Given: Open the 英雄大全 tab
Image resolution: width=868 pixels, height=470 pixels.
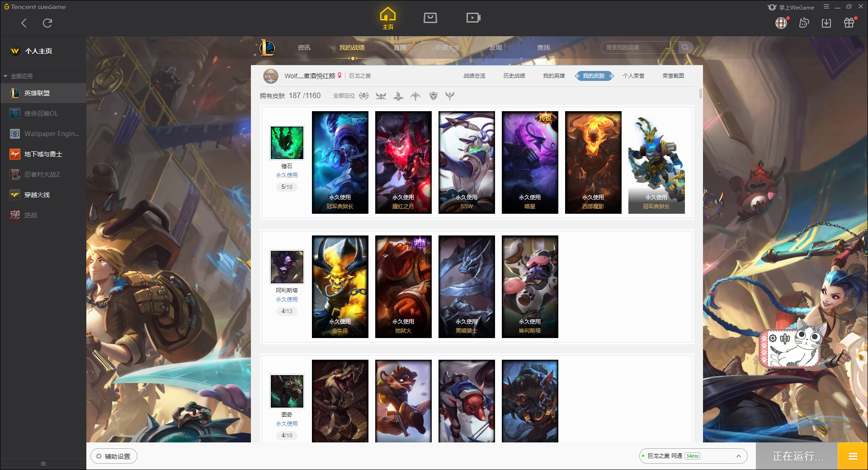Looking at the screenshot, I should (448, 47).
